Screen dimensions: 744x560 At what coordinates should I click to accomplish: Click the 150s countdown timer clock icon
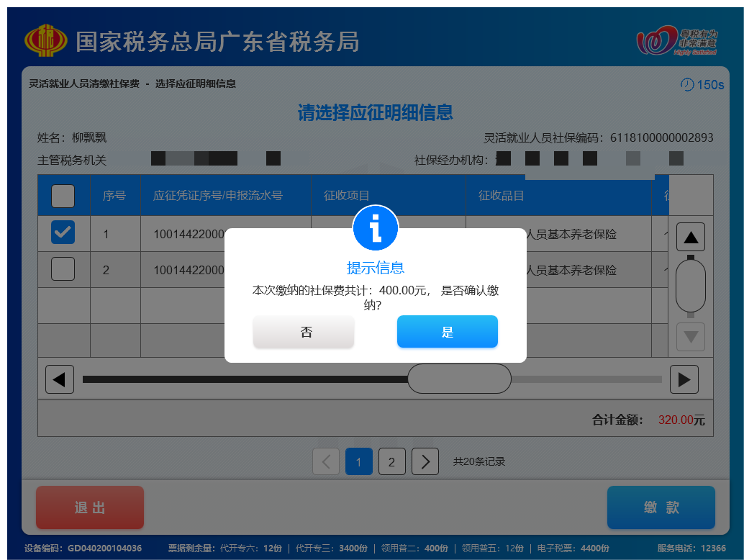coord(688,84)
